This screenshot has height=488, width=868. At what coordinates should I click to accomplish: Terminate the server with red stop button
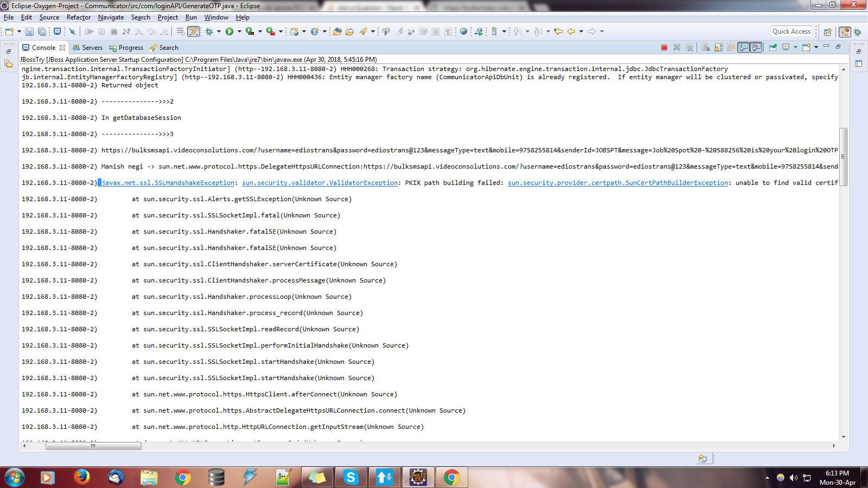664,47
